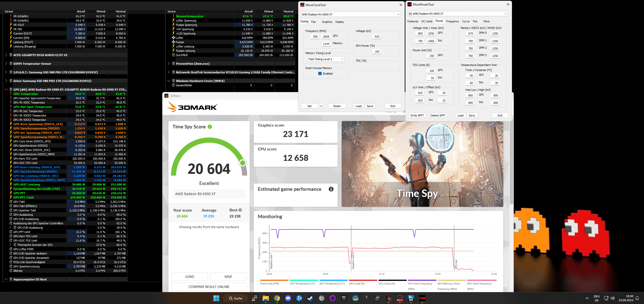Click the Time Spy benchmark thumbnail image
Viewport: 644px width, 304px height.
422,164
